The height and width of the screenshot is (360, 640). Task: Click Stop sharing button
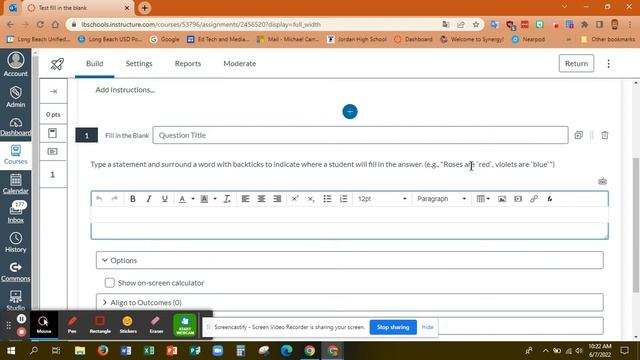click(x=393, y=327)
